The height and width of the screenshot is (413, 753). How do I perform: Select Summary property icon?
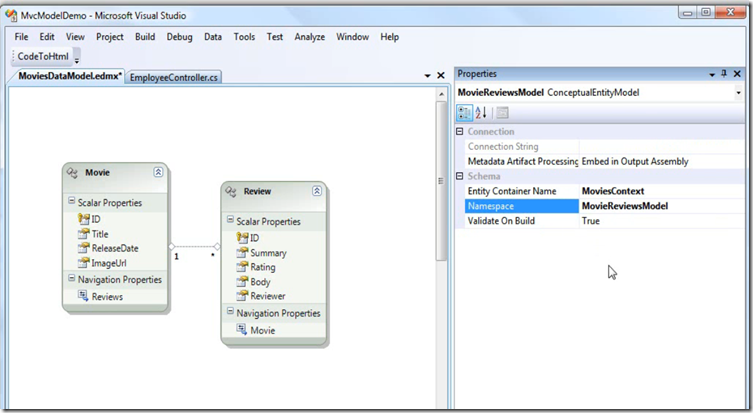(242, 253)
